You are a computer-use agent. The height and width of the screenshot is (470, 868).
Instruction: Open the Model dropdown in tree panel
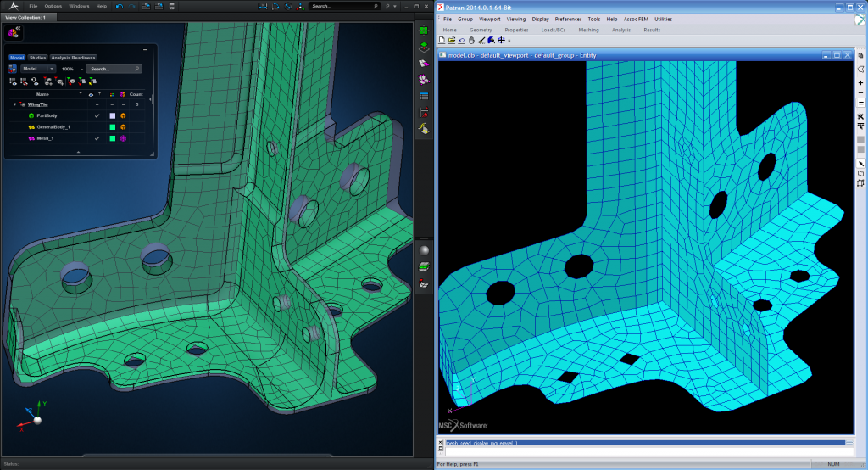tap(37, 69)
